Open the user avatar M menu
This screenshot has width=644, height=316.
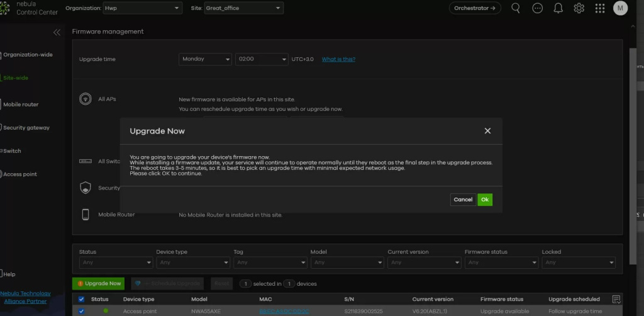tap(620, 8)
